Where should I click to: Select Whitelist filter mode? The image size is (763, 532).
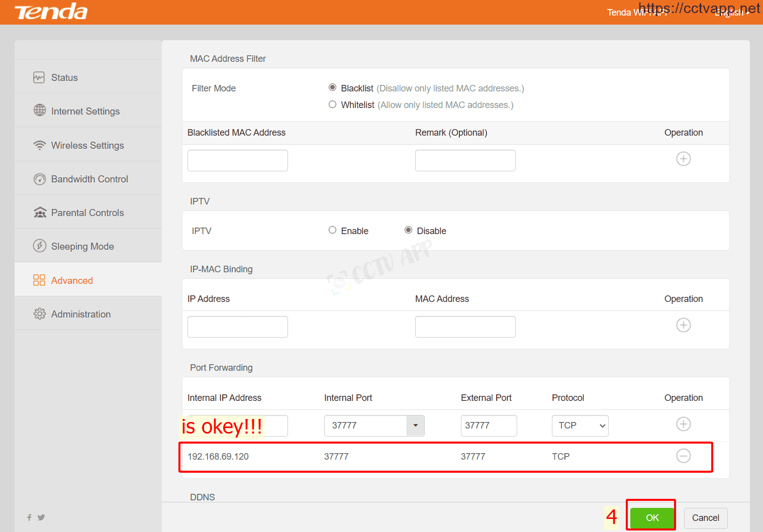pyautogui.click(x=332, y=104)
